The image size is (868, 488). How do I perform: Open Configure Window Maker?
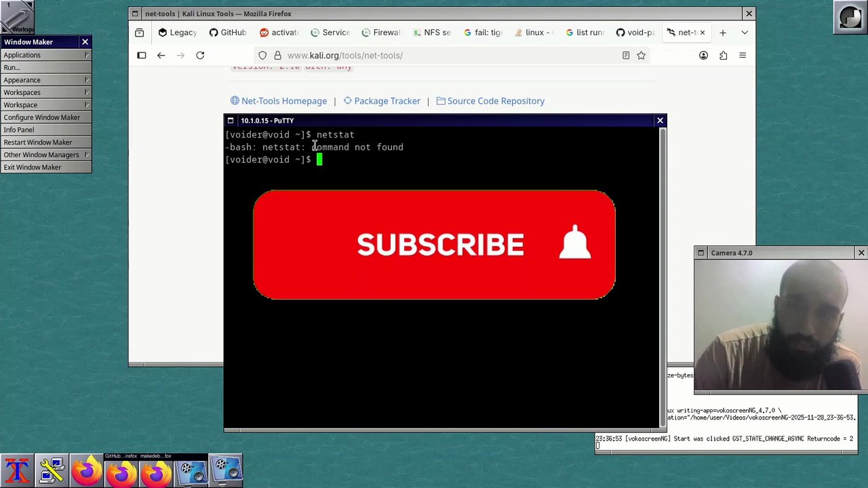coord(46,117)
